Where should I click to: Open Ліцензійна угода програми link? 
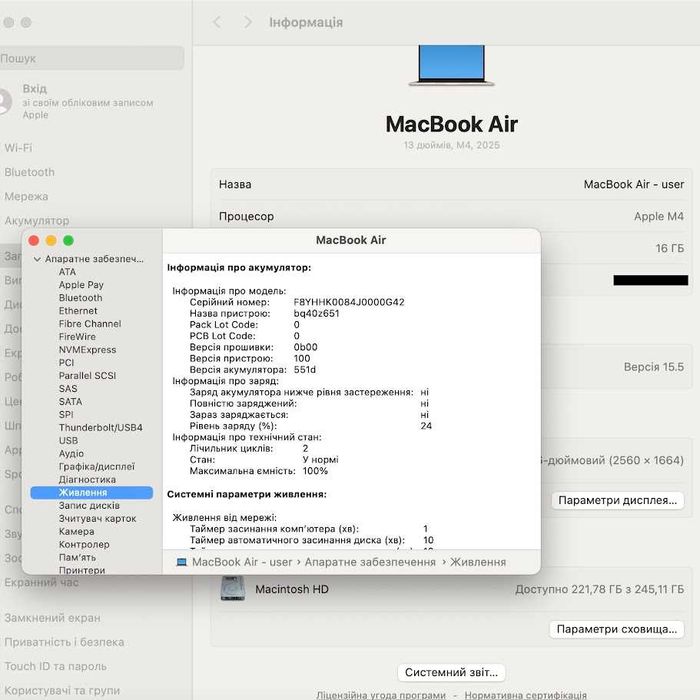click(381, 695)
